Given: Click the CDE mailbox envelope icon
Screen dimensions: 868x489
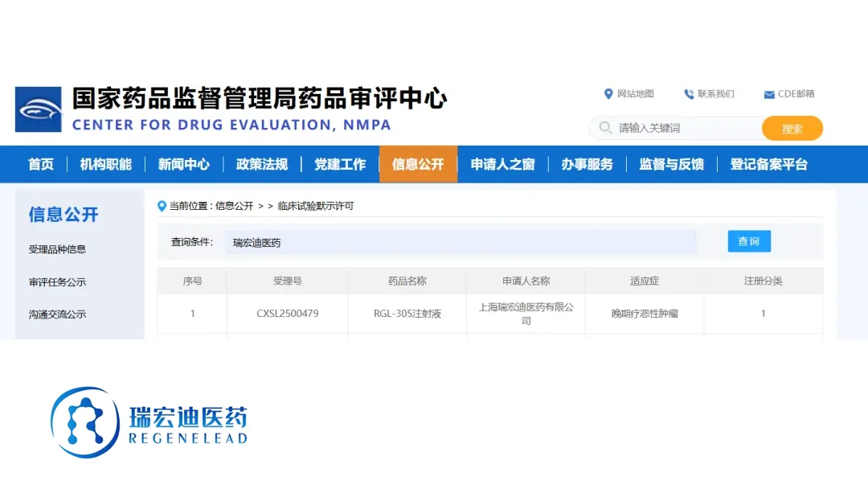Looking at the screenshot, I should tap(769, 95).
